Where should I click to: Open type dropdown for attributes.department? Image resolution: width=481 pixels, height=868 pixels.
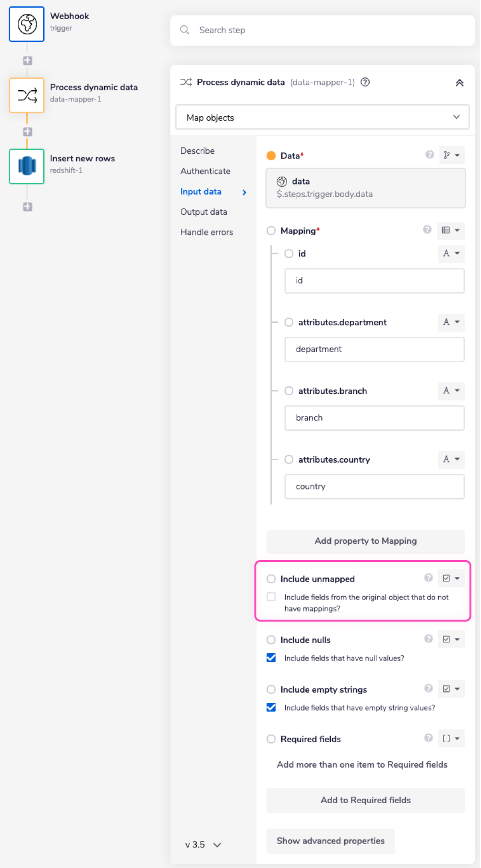tap(451, 322)
